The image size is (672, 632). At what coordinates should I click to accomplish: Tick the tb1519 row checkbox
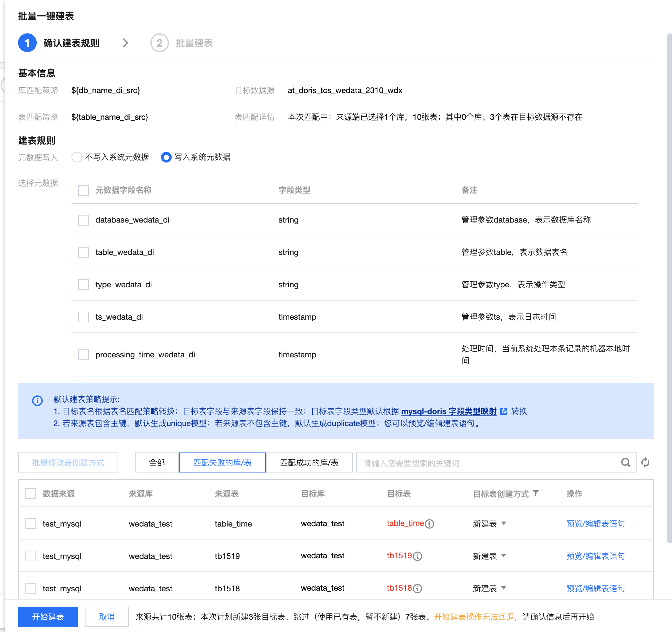31,556
